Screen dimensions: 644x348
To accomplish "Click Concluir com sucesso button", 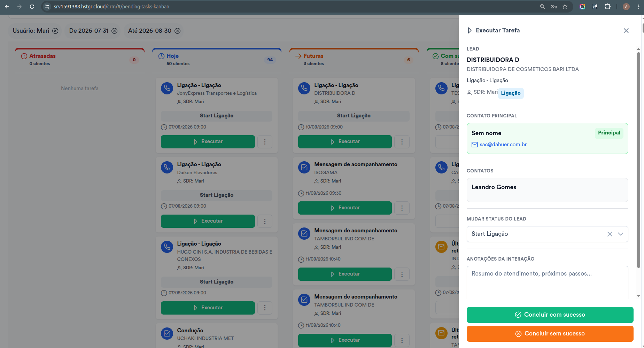I will click(x=550, y=315).
